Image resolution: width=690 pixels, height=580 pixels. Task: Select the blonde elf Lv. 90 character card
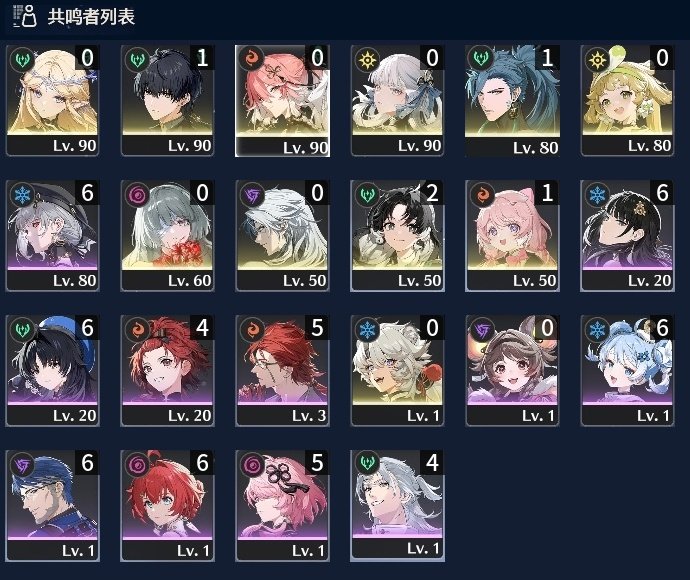(x=52, y=100)
